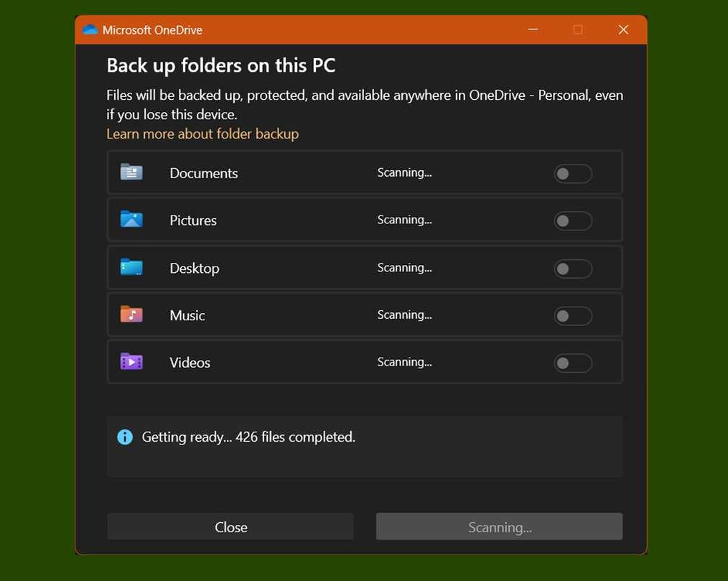Image resolution: width=728 pixels, height=581 pixels.
Task: Click the Pictures folder icon
Action: coord(131,219)
